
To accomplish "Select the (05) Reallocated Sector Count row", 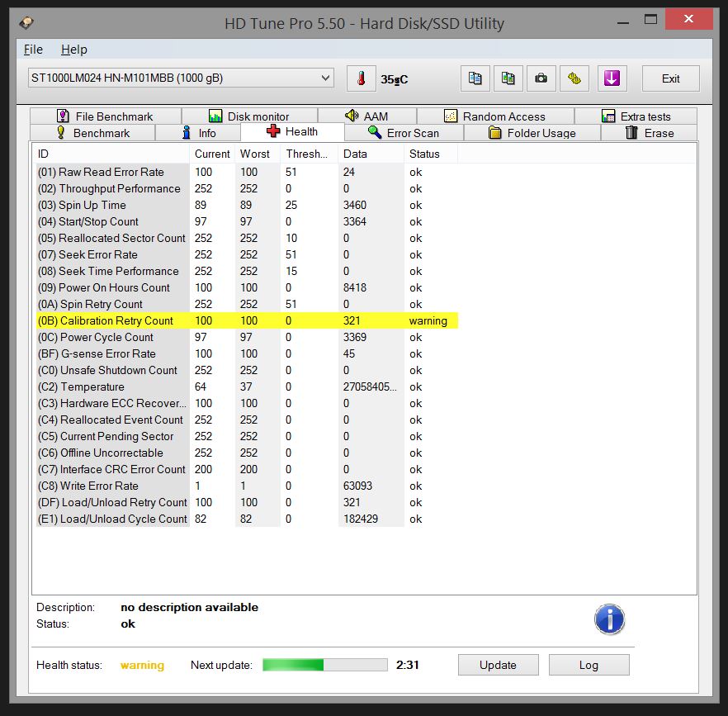I will click(247, 238).
